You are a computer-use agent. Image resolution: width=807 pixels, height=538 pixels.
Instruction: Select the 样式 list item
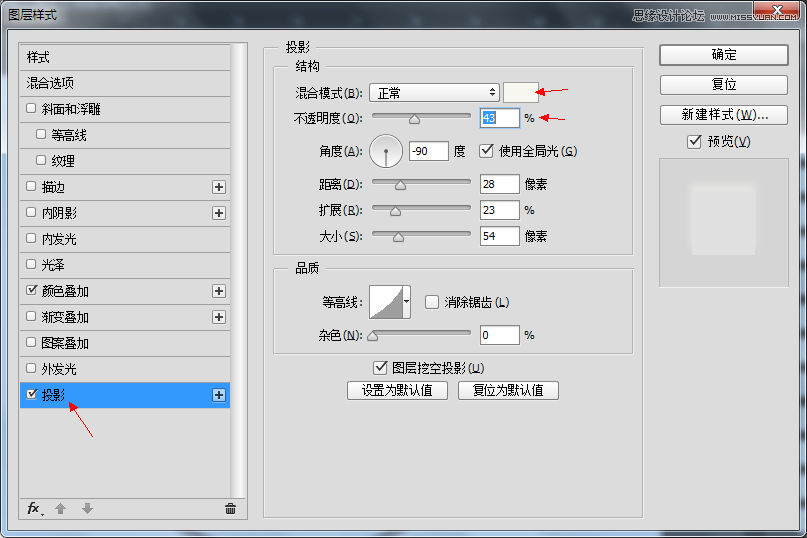pos(125,57)
